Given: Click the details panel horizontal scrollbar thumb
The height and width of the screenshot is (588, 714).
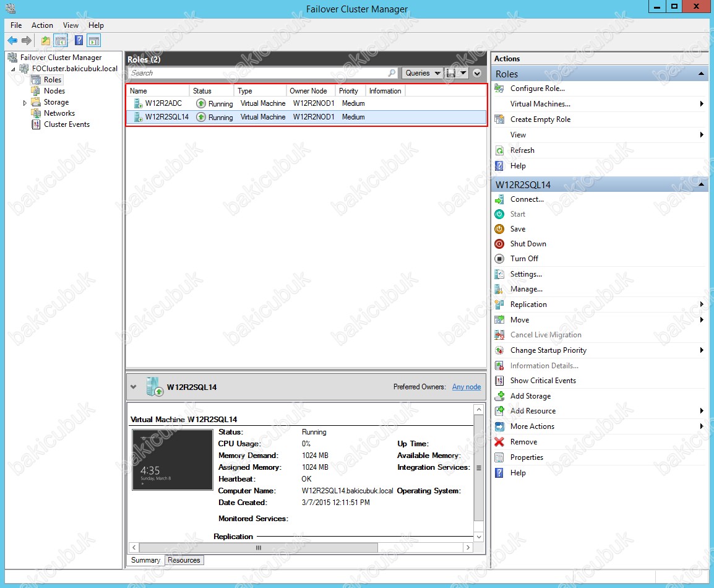Looking at the screenshot, I should pos(258,548).
